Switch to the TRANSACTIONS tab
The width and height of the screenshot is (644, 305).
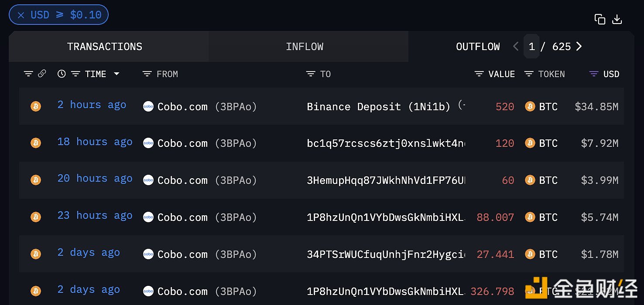(x=105, y=47)
